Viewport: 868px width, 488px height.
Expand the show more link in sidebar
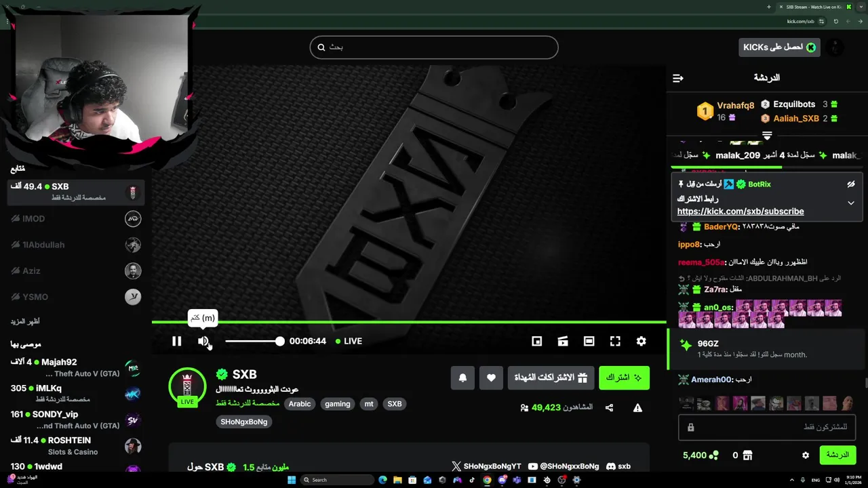(25, 321)
